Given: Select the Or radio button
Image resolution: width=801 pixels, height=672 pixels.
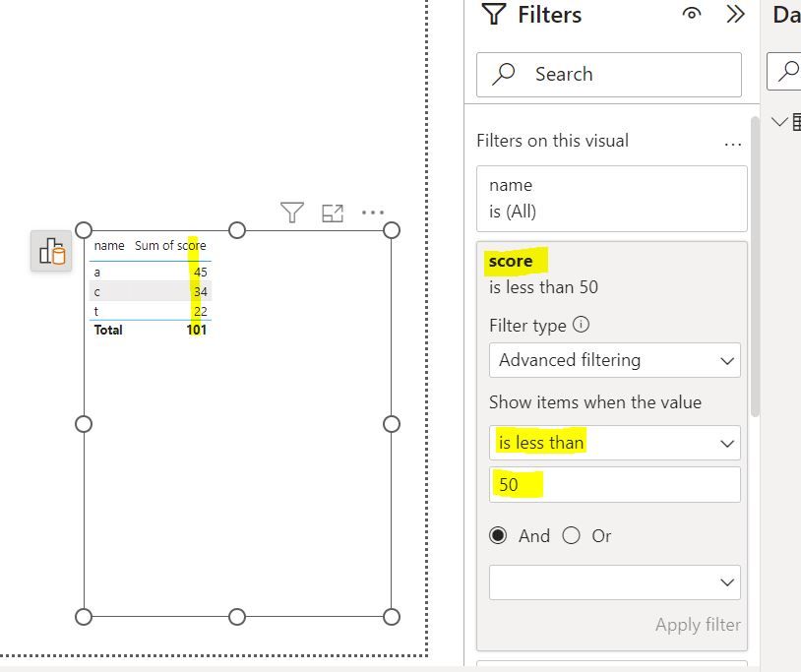Looking at the screenshot, I should (571, 535).
